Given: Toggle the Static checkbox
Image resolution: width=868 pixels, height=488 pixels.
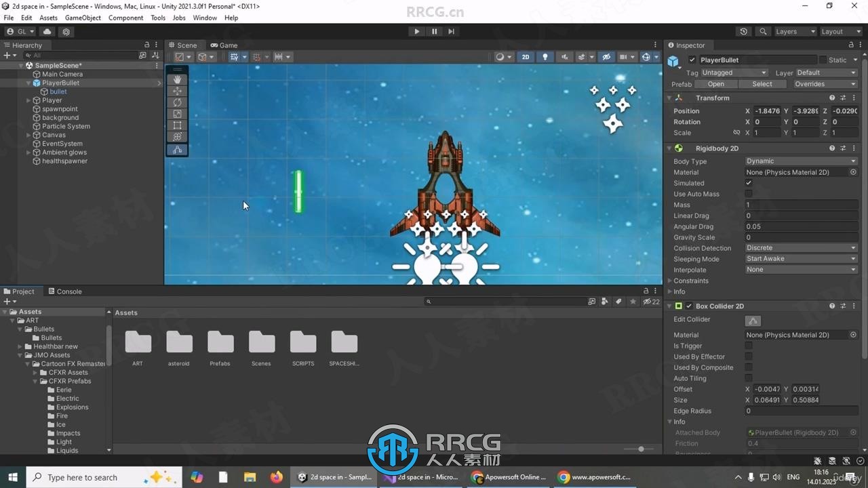Looking at the screenshot, I should [823, 60].
